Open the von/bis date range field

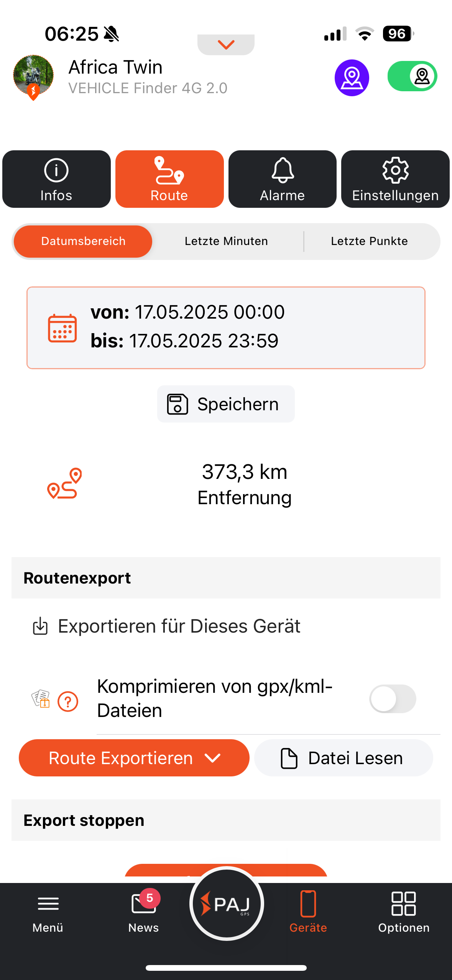(x=226, y=327)
